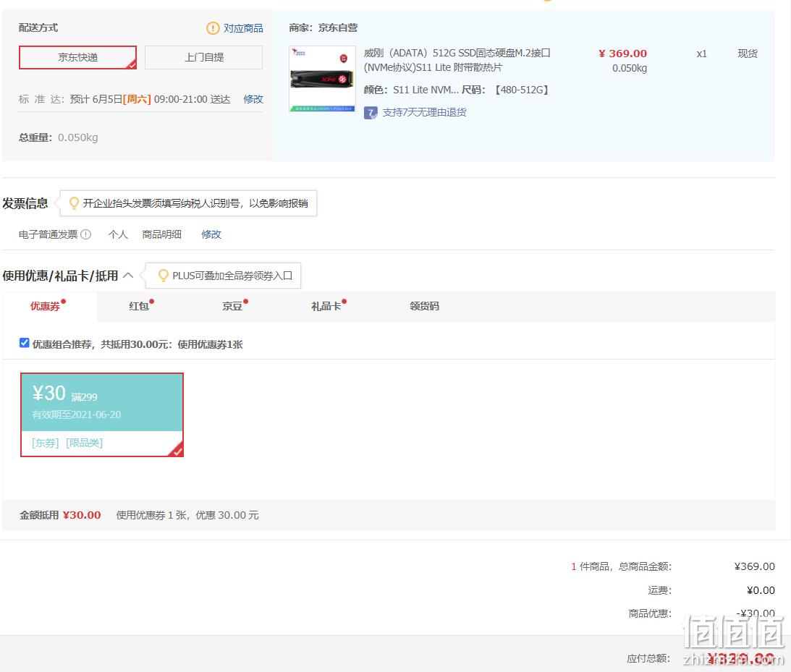This screenshot has height=672, width=791.
Task: Click lightbulb icon in PLUS coupon tip
Action: (x=163, y=276)
